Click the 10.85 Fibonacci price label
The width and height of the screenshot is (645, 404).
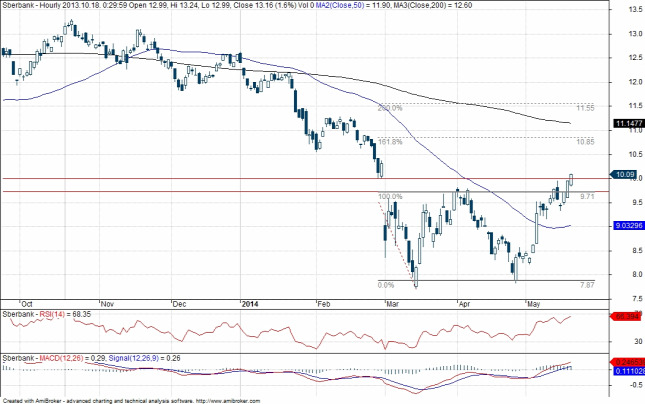[x=585, y=142]
